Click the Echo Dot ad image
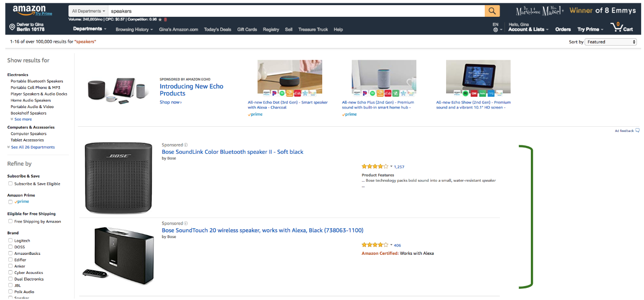This screenshot has height=300, width=644. coord(290,77)
